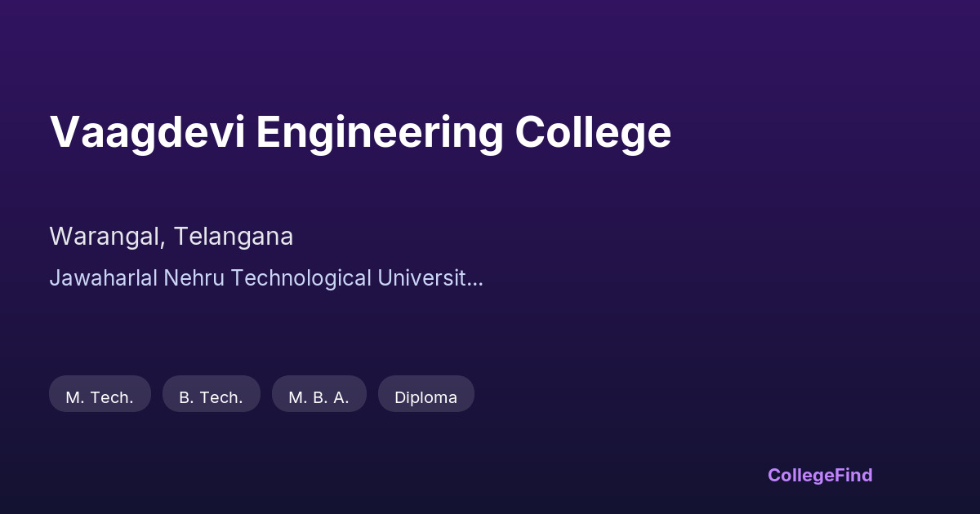Open the Jawaharlal Nehru Technological University affiliation
The height and width of the screenshot is (514, 980).
pos(265,278)
